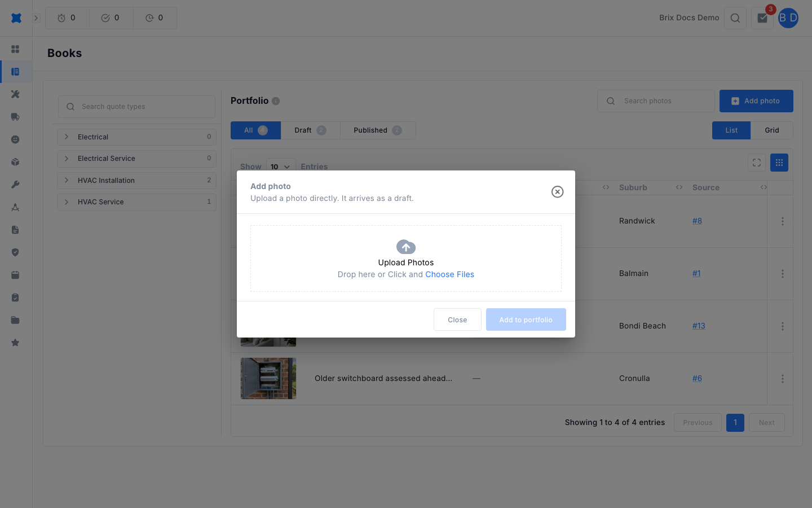Click the Upload Photos cloud icon
This screenshot has width=812, height=508.
point(406,247)
